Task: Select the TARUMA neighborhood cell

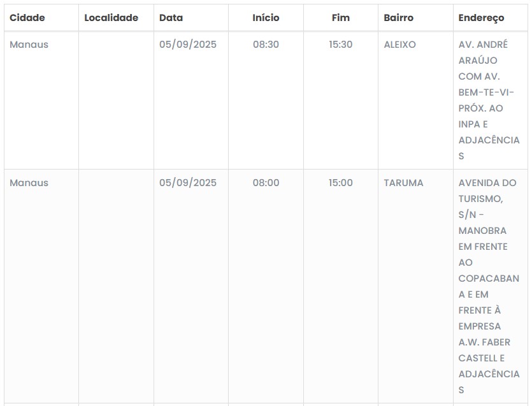Action: [403, 183]
